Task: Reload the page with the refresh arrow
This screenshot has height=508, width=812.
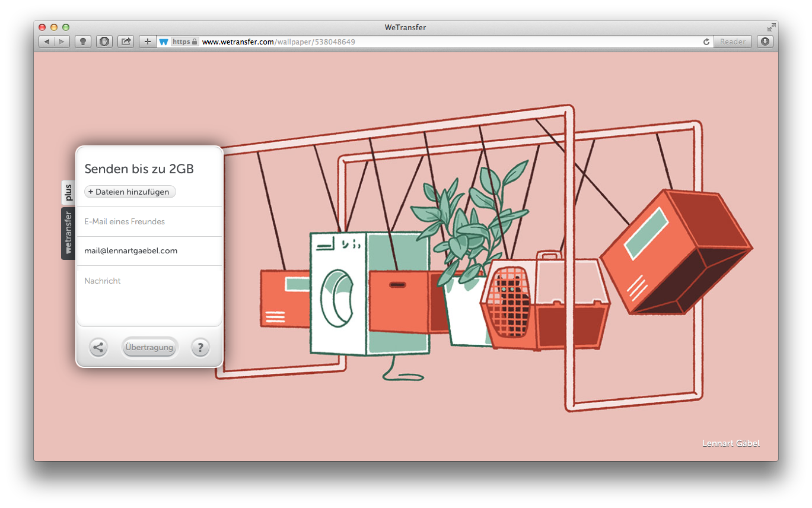Action: (706, 42)
